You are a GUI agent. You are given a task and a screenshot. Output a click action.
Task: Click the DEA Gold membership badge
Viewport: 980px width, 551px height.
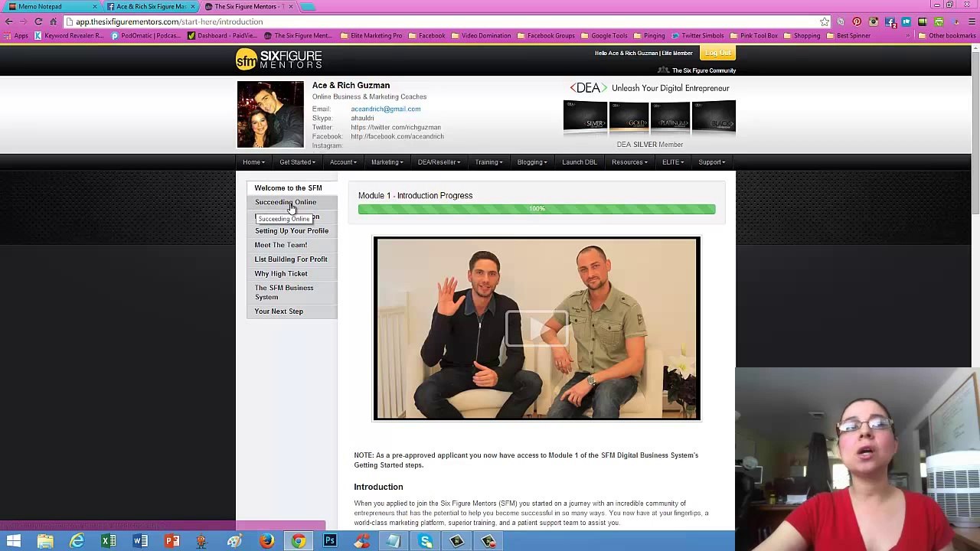pos(628,117)
